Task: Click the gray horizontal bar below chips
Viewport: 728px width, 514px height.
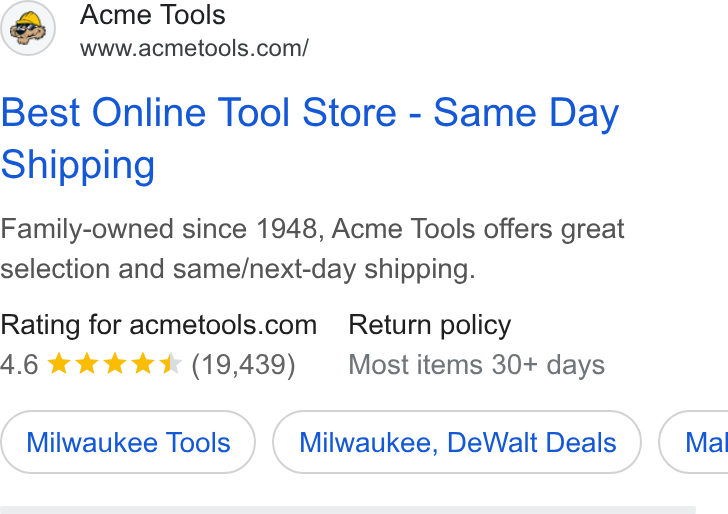Action: (x=348, y=510)
